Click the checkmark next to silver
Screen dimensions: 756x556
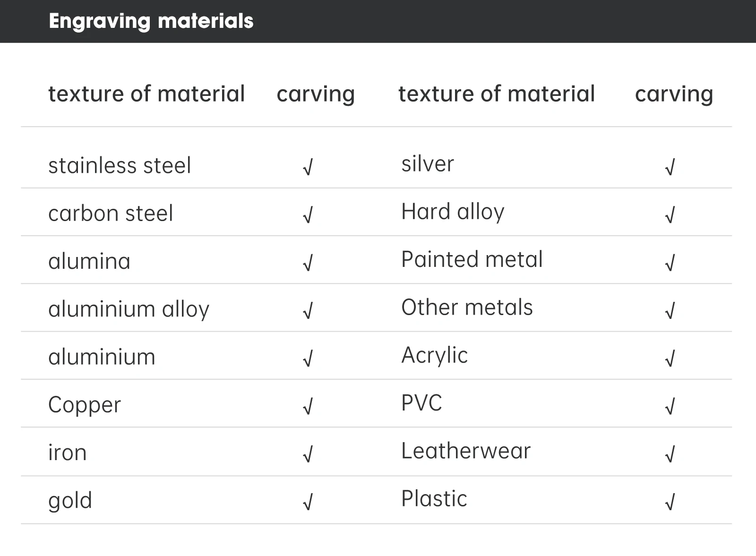(670, 167)
